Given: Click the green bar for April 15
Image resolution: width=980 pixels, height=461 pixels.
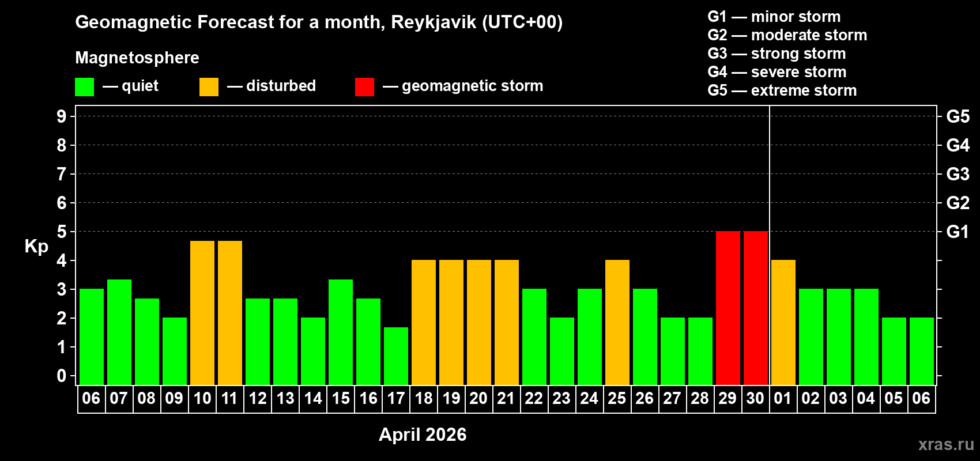Looking at the screenshot, I should tap(341, 332).
